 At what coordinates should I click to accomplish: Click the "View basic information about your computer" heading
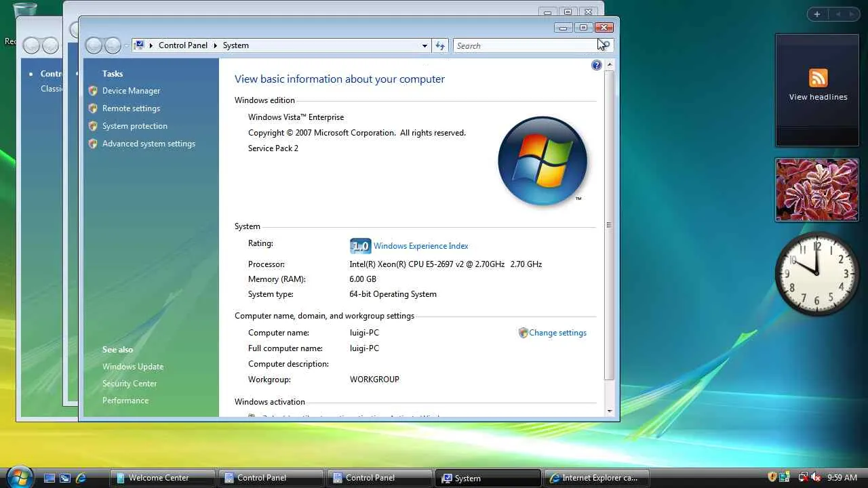click(x=340, y=79)
